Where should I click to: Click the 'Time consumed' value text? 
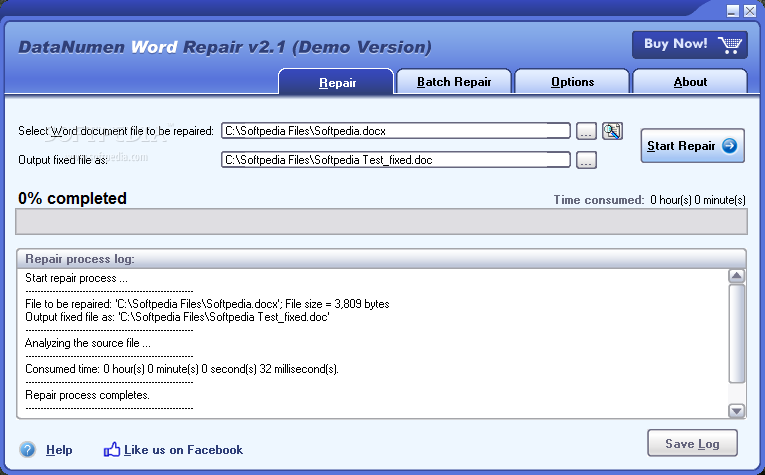pyautogui.click(x=698, y=200)
